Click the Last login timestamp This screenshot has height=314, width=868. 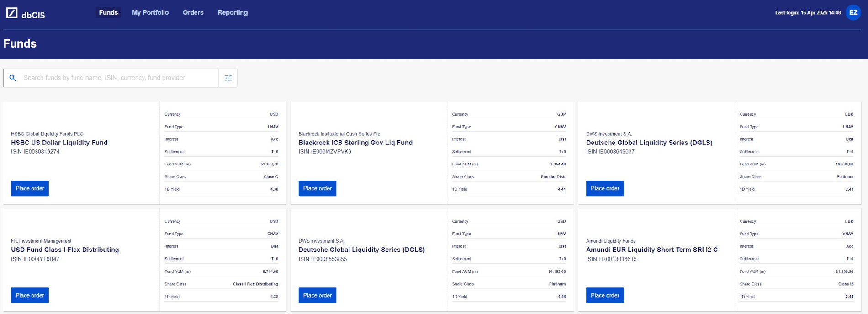pos(808,13)
